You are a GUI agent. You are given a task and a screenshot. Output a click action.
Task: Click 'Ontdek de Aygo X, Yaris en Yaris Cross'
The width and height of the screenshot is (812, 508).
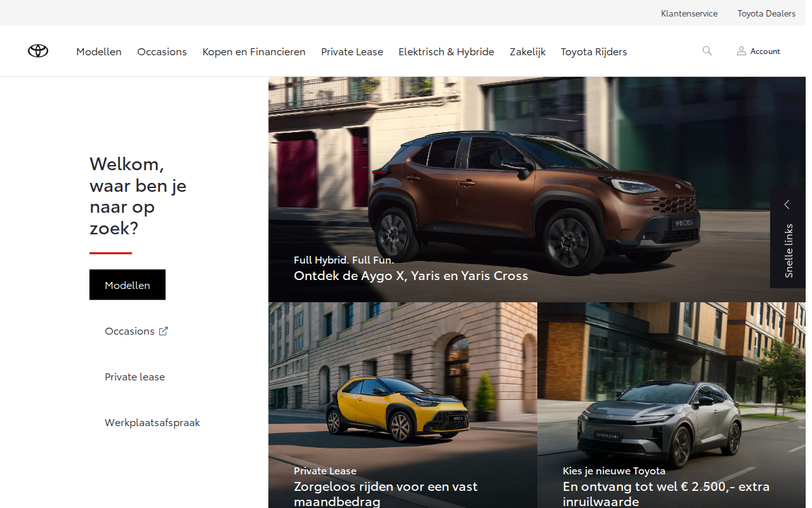410,276
